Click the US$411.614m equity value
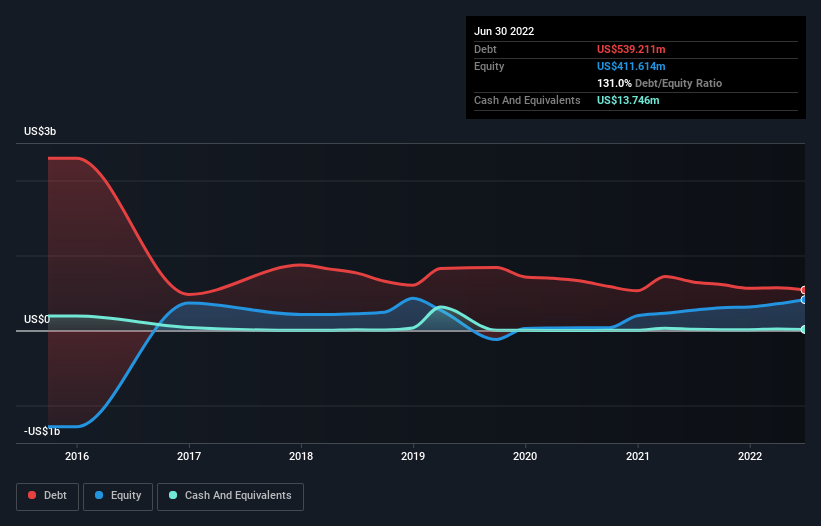 point(631,66)
